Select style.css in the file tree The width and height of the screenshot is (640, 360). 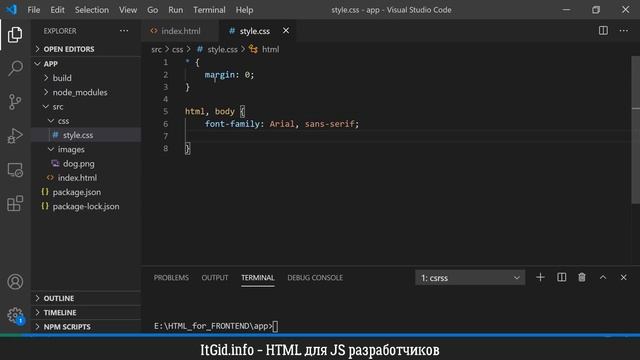[86, 135]
